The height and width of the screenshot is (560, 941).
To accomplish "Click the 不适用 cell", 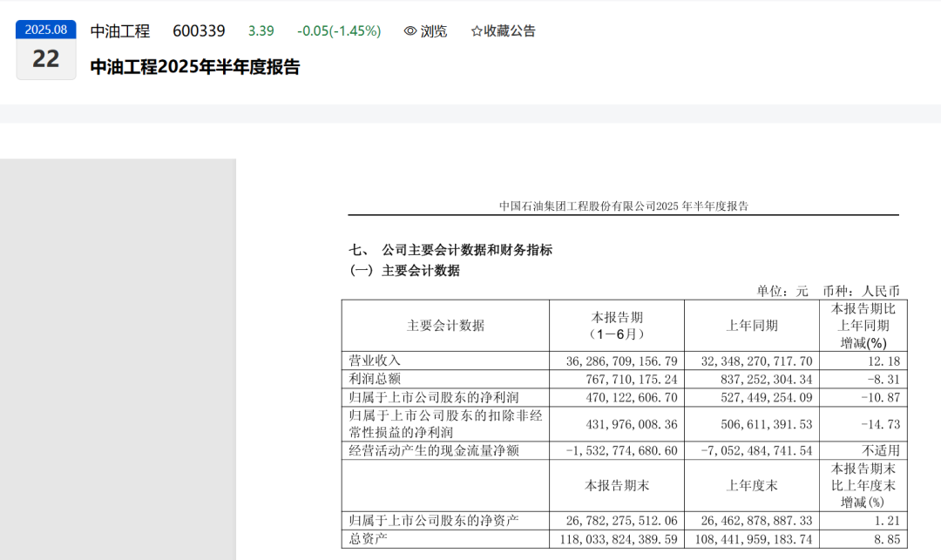I will 881,450.
